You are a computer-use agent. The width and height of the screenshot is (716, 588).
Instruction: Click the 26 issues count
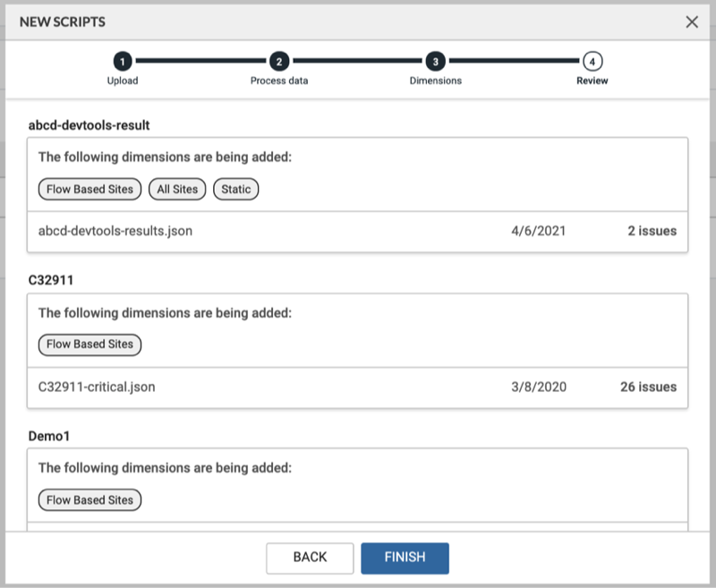pos(648,388)
